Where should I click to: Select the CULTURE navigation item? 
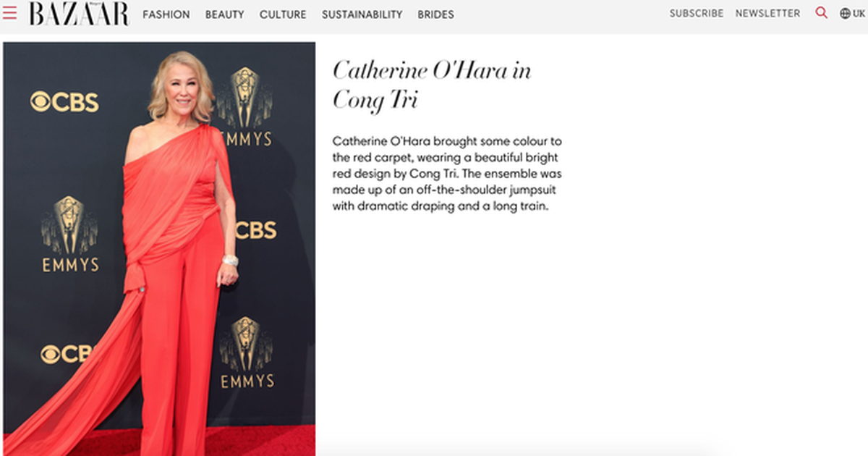coord(283,14)
